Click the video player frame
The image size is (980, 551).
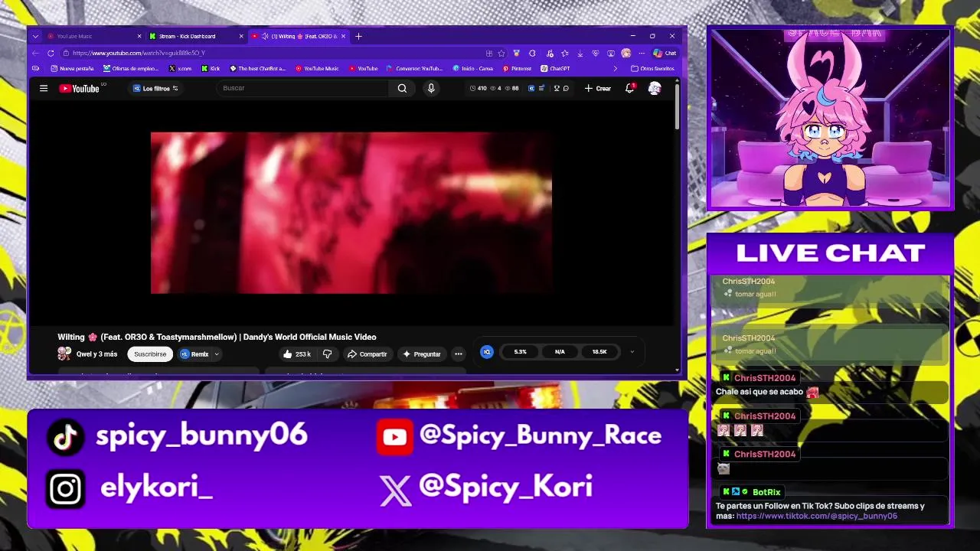[x=351, y=213]
